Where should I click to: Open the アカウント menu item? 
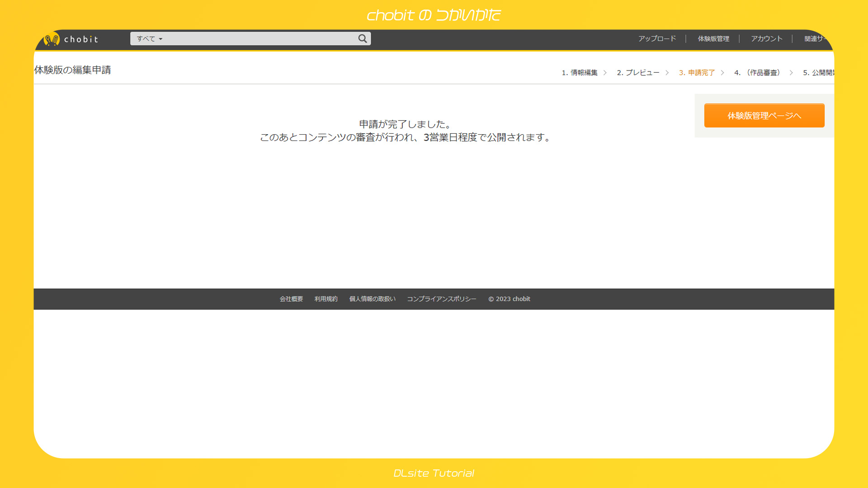click(767, 39)
